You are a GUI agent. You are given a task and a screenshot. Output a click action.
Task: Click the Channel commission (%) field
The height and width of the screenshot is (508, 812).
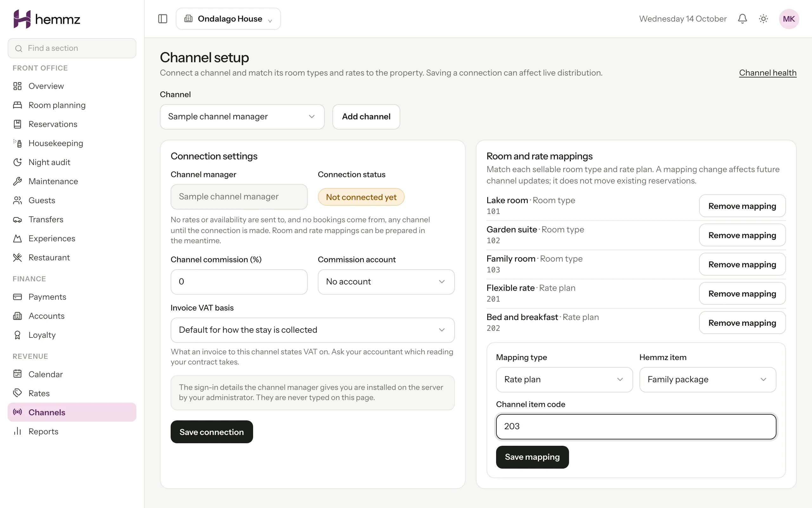pos(239,282)
